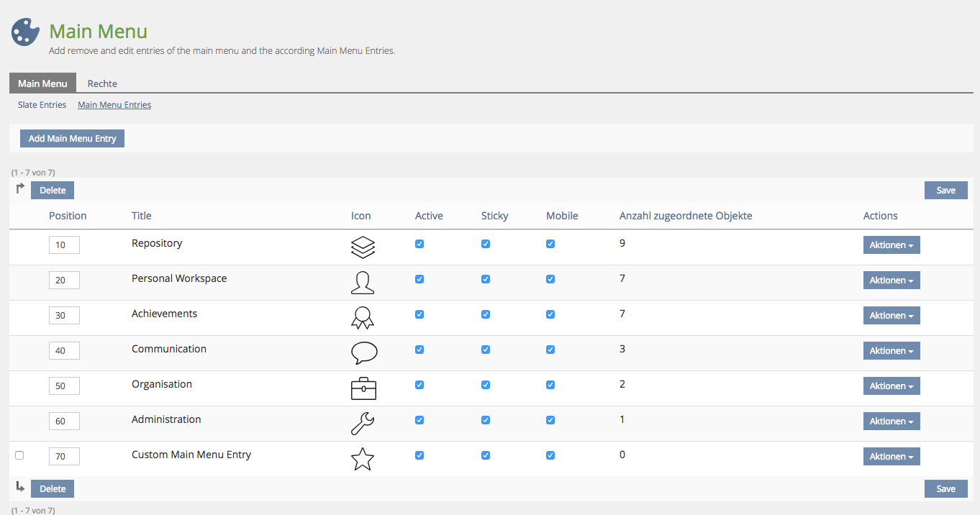Disable Mobile for the Organisation entry
This screenshot has width=980, height=515.
pos(550,385)
